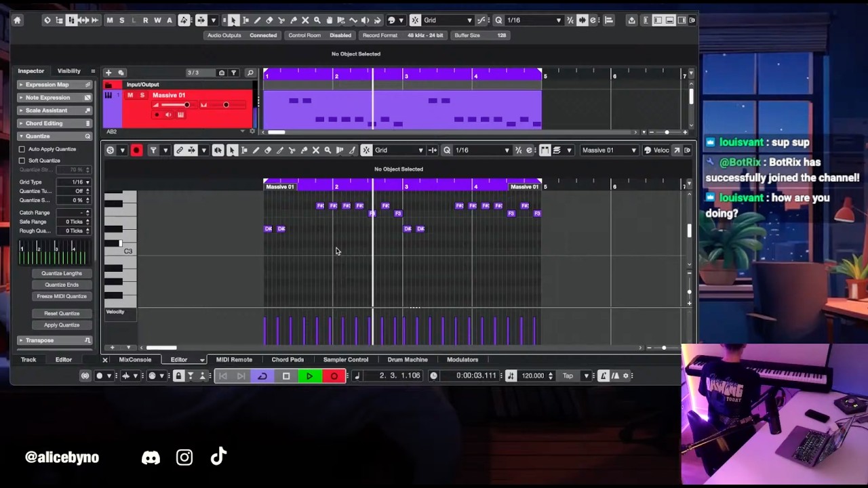
Task: Toggle monitor speaker on Massive 01 track
Action: 168,115
